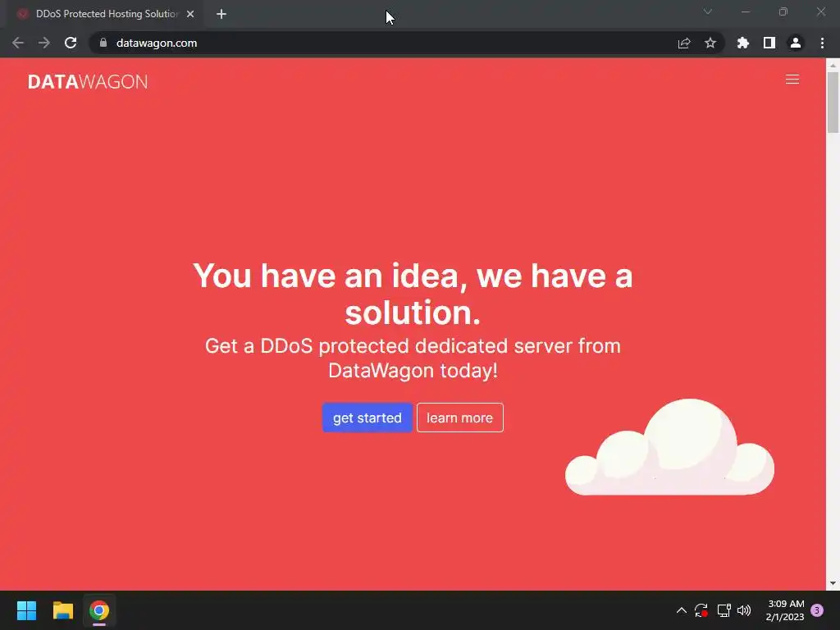Focus the datawagon.com address bar
Image resolution: width=840 pixels, height=630 pixels.
[405, 43]
